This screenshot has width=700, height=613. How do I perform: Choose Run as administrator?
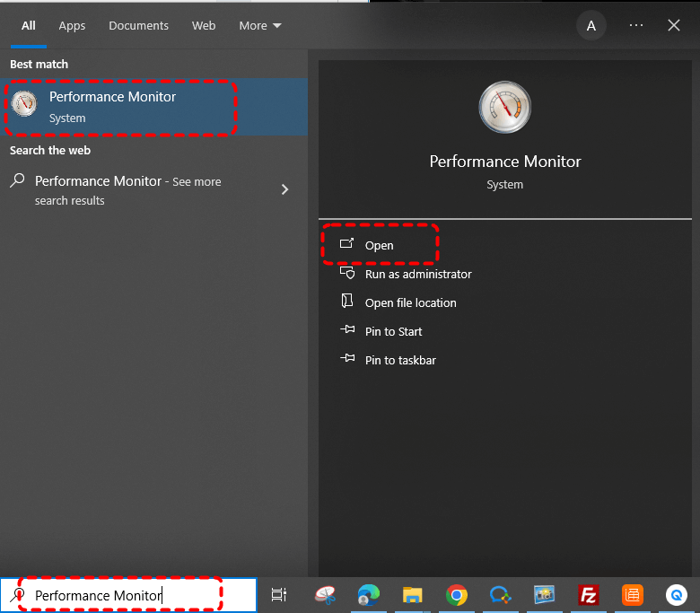417,274
